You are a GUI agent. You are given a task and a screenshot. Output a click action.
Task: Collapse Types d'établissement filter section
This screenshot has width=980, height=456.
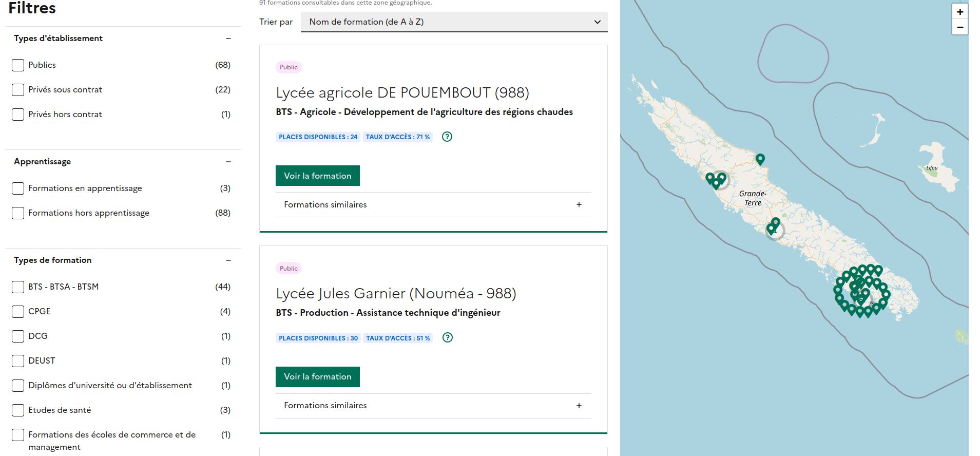(x=228, y=39)
